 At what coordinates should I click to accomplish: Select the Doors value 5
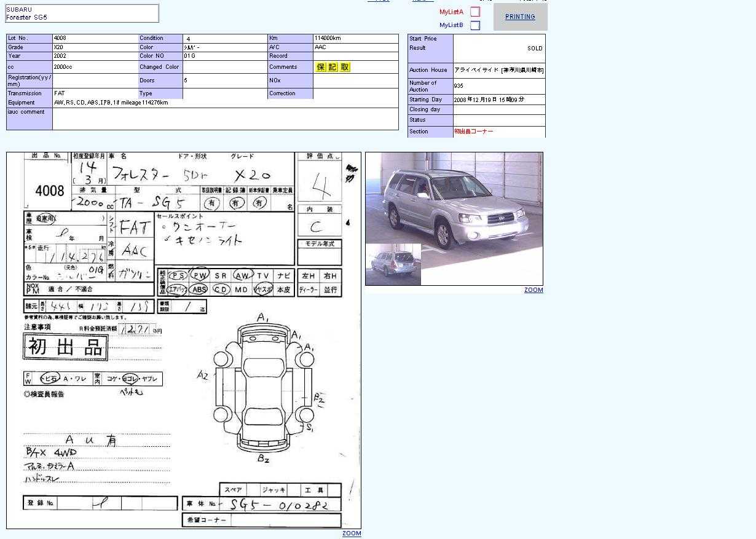pos(186,81)
